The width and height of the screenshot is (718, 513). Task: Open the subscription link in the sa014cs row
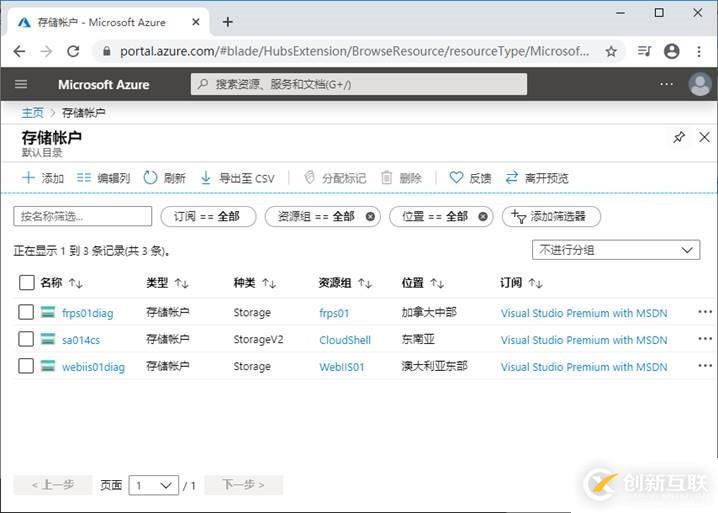[x=584, y=340]
